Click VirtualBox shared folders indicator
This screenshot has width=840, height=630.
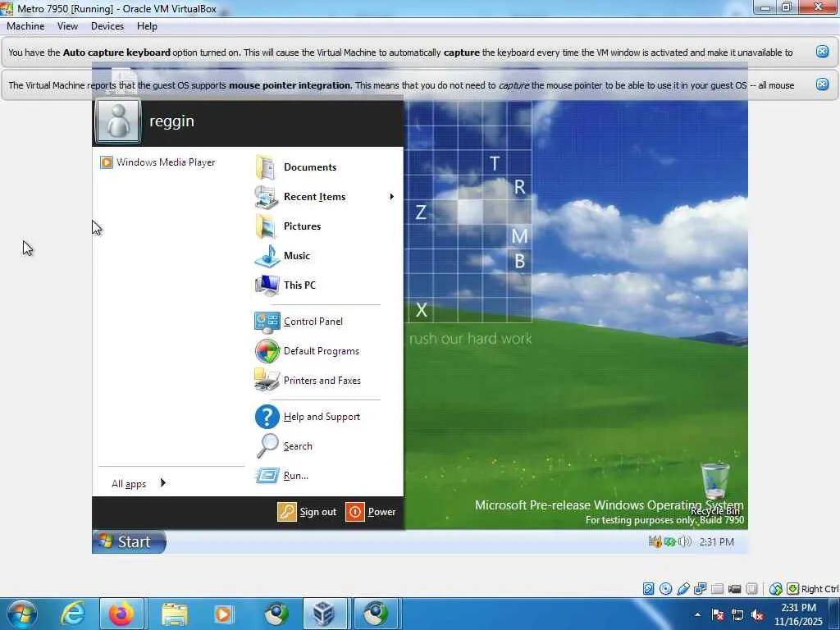click(x=717, y=589)
